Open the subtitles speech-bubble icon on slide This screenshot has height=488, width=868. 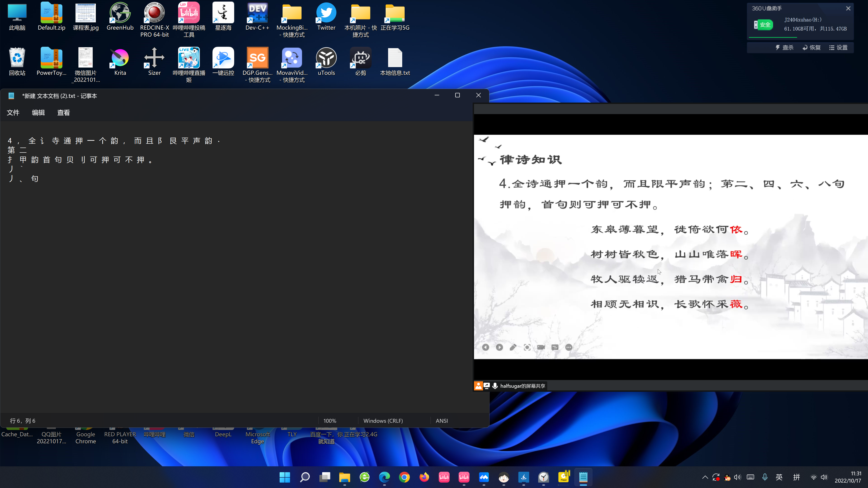pos(555,347)
